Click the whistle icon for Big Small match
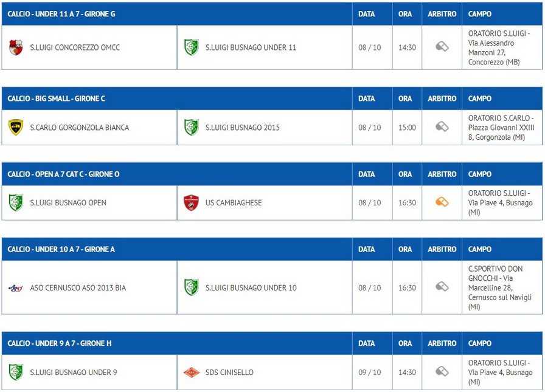This screenshot has height=392, width=545. click(442, 127)
